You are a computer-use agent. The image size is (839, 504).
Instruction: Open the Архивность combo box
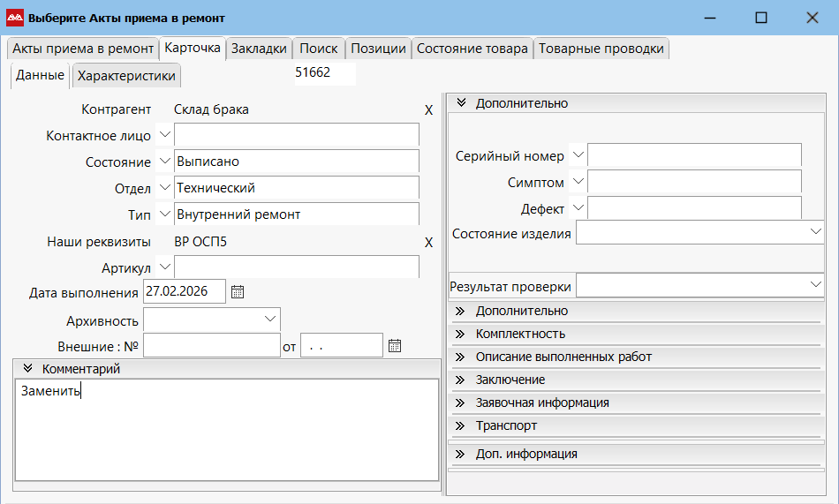(x=269, y=319)
